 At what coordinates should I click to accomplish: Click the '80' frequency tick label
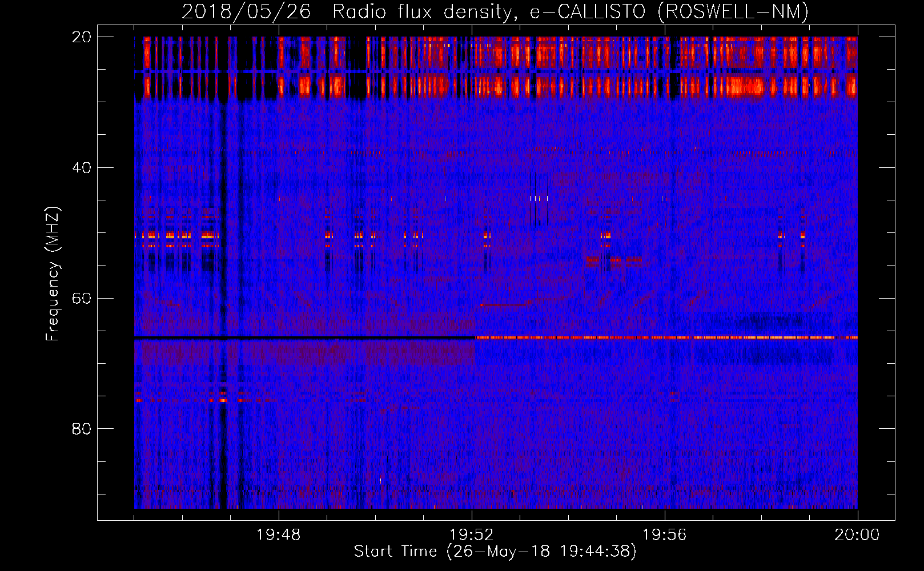tap(82, 429)
